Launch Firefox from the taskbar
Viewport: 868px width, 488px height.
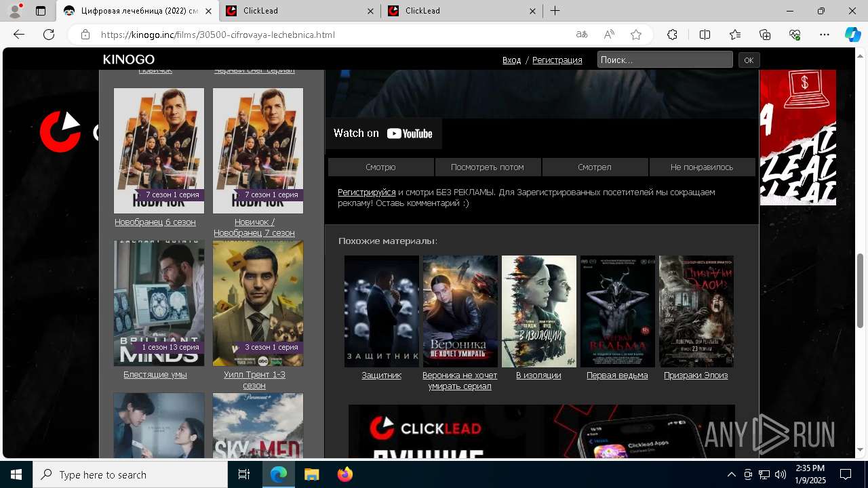[x=344, y=474]
